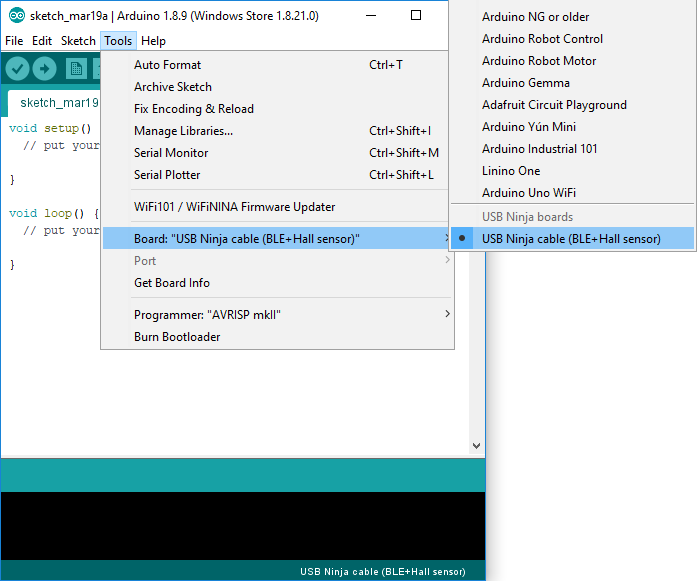Click Get Board Info
The image size is (697, 581).
point(278,283)
